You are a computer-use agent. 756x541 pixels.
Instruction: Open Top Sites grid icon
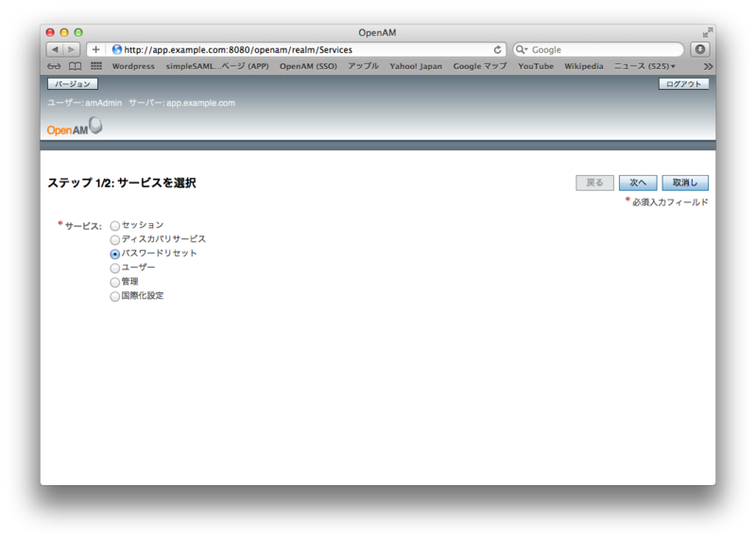[x=95, y=66]
